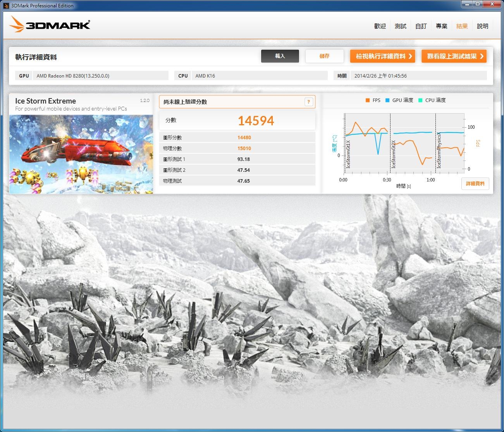
Task: Click the orange FPS legend swatch
Action: 367,100
